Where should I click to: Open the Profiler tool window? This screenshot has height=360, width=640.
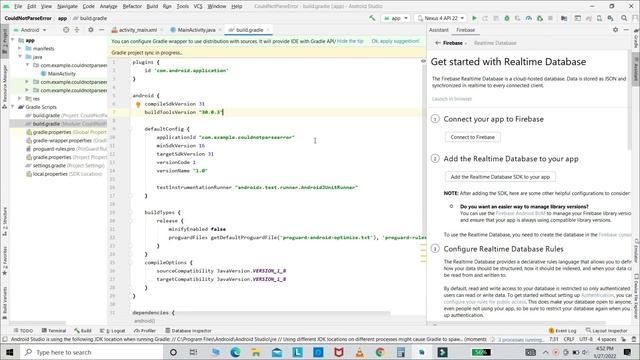tap(145, 331)
